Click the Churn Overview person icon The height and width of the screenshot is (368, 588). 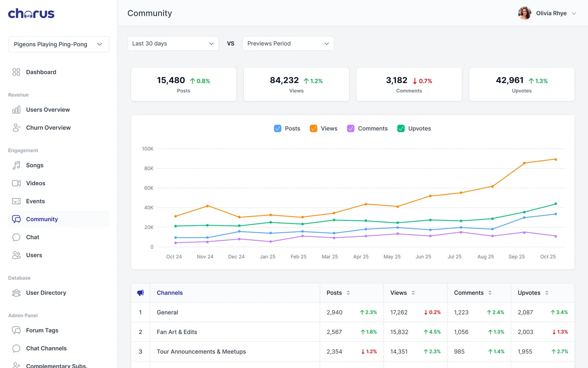[x=16, y=128]
